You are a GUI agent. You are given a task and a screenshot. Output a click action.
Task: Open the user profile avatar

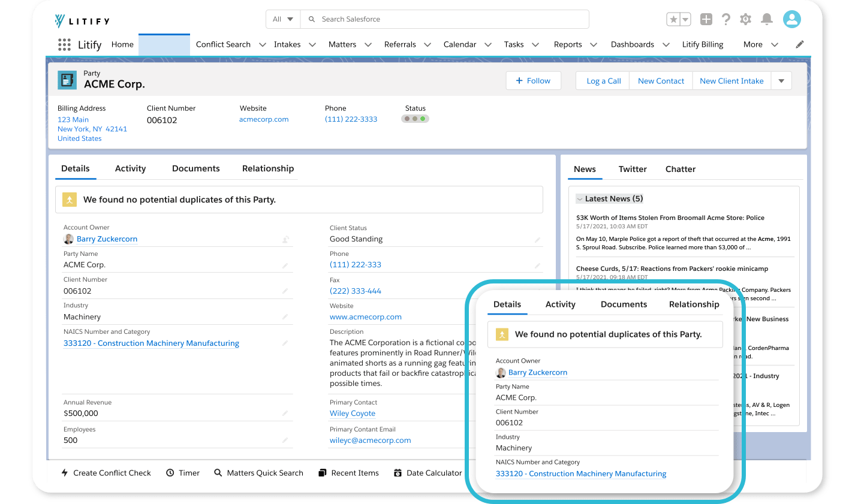tap(792, 19)
